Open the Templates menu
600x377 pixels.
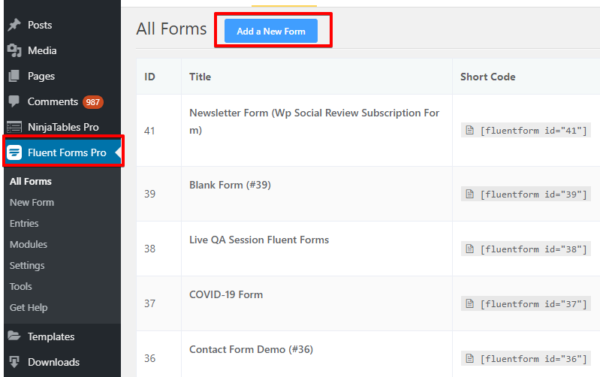point(51,337)
